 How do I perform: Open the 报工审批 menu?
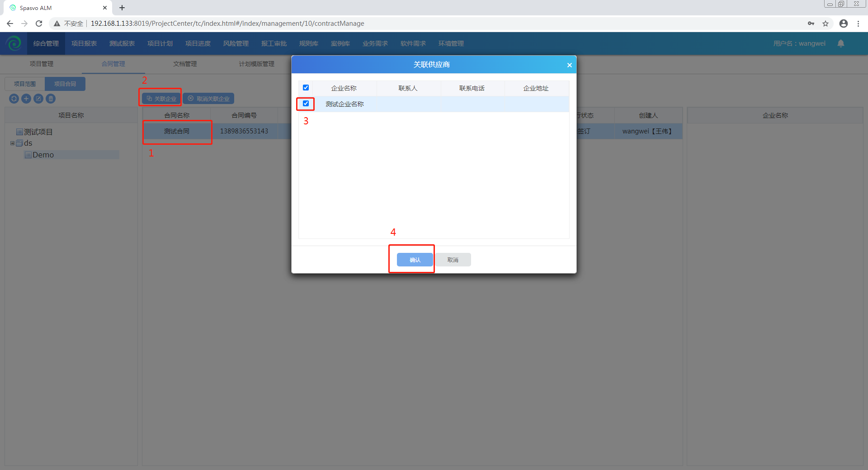coord(274,43)
